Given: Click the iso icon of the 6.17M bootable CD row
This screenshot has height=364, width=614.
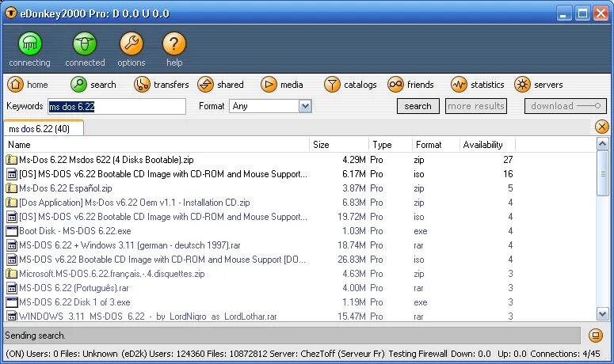Looking at the screenshot, I should tap(12, 174).
